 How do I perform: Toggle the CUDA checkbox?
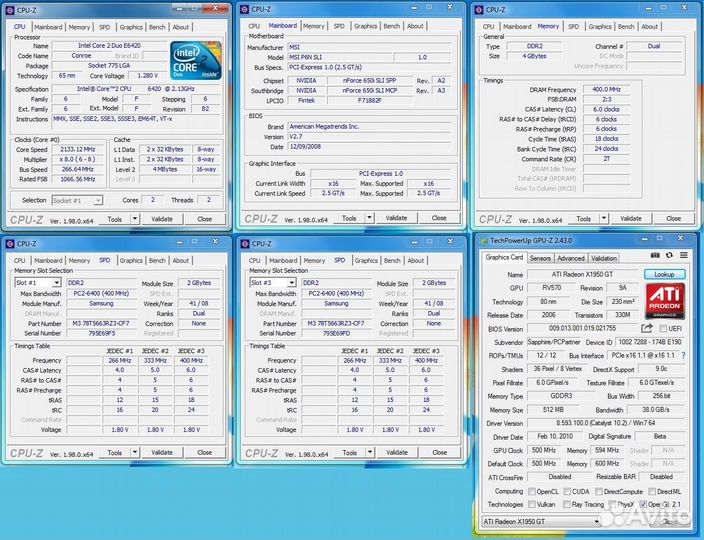click(x=567, y=492)
